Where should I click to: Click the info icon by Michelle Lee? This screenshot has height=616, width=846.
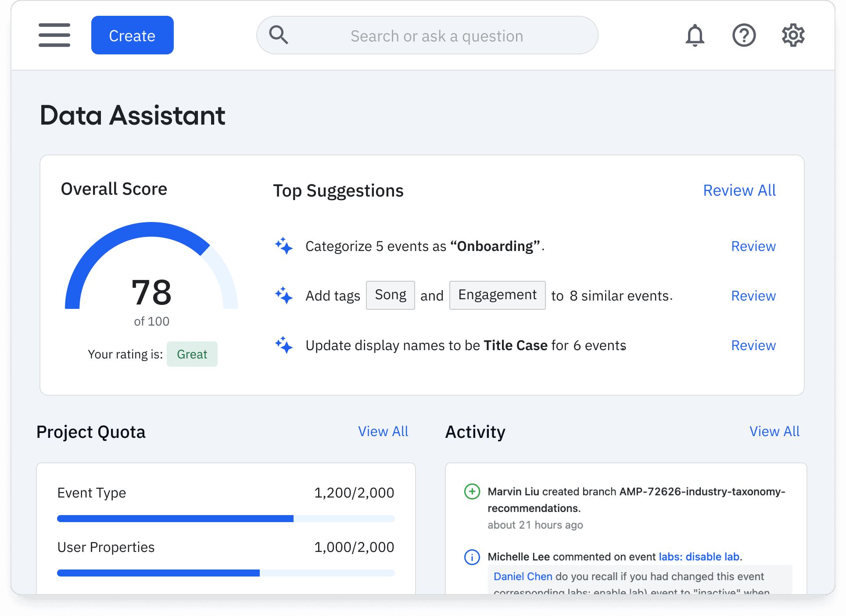coord(472,557)
